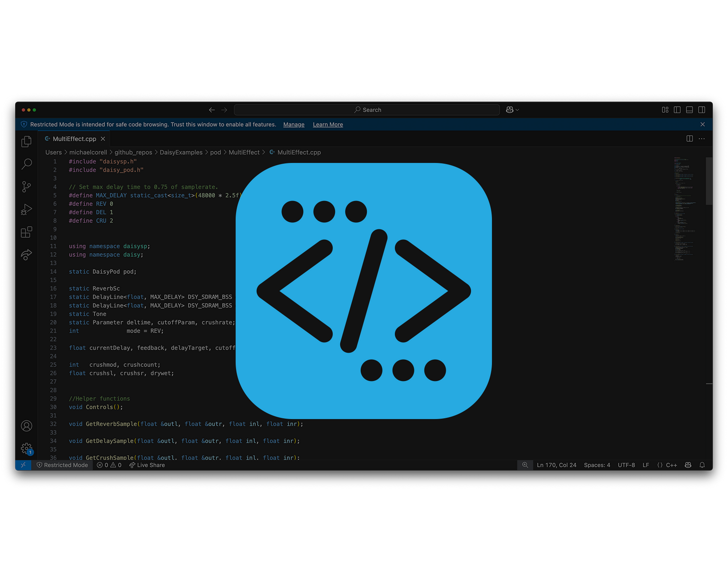
Task: Click the shield icon in Restricted Mode banner
Action: coord(24,125)
